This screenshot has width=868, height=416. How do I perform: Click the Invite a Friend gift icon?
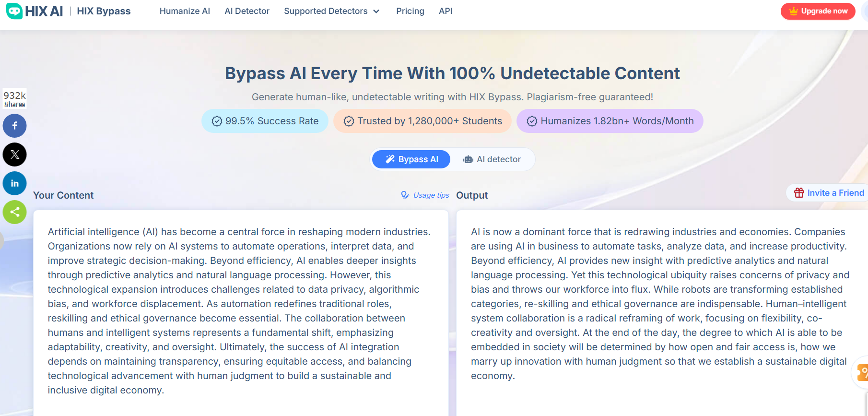(x=799, y=193)
